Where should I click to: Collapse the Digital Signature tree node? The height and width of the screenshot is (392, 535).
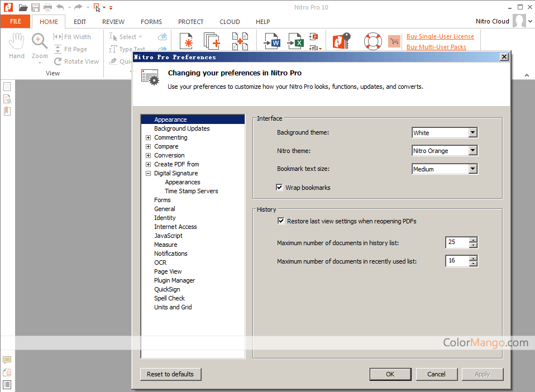[x=148, y=173]
